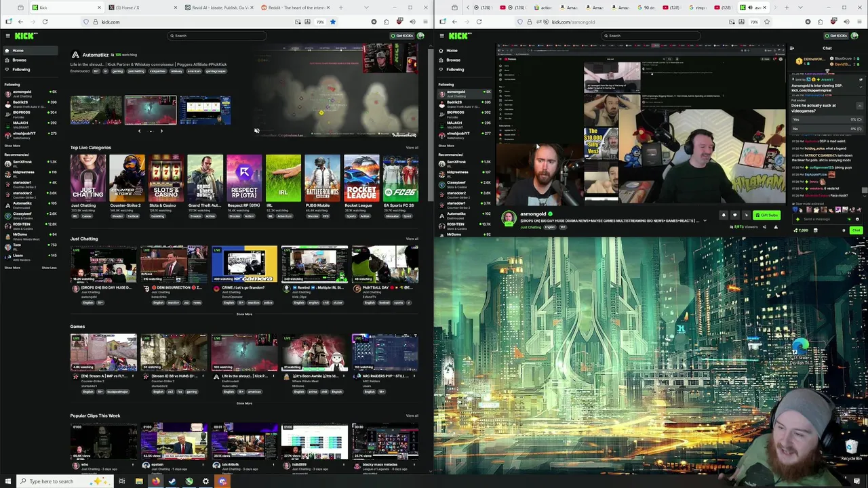868x488 pixels.
Task: Select Home in left Kick sidebar
Action: 30,51
